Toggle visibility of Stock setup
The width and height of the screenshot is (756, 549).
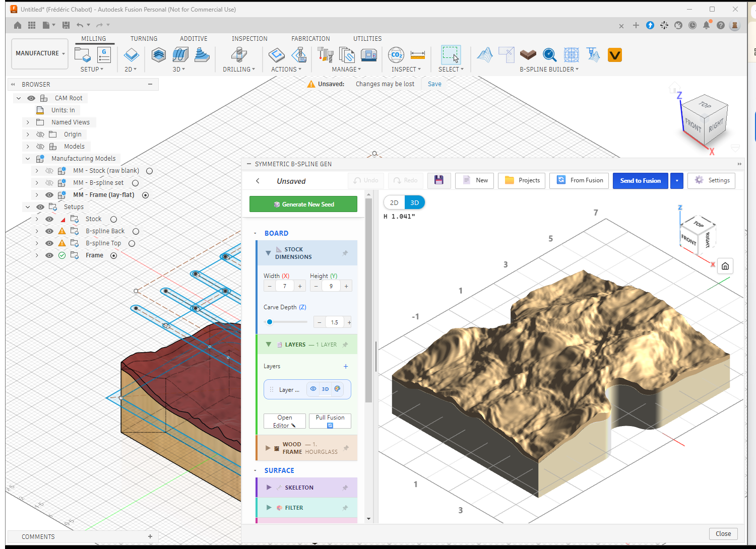[x=49, y=219]
